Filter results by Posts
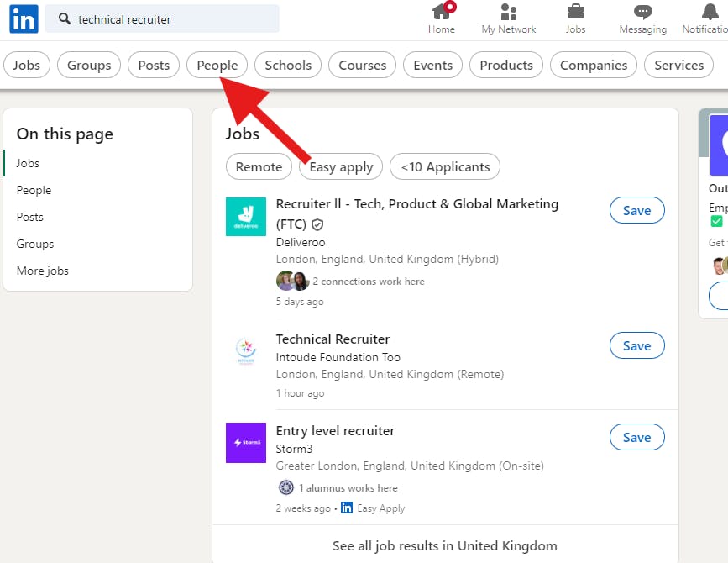 coord(154,65)
